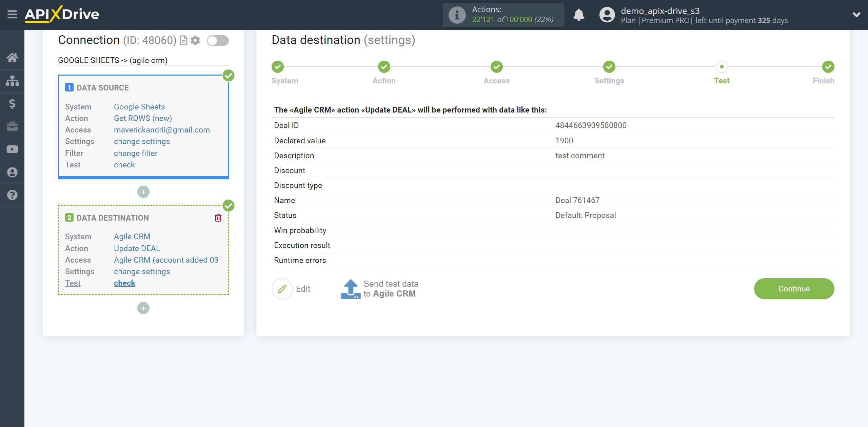The height and width of the screenshot is (427, 868).
Task: Add step after data source
Action: tap(143, 192)
